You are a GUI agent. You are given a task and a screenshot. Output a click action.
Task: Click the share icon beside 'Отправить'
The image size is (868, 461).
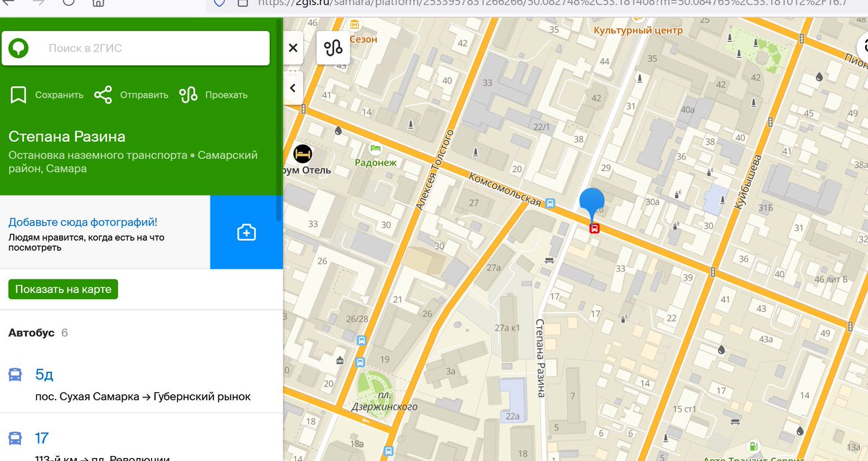tap(103, 95)
